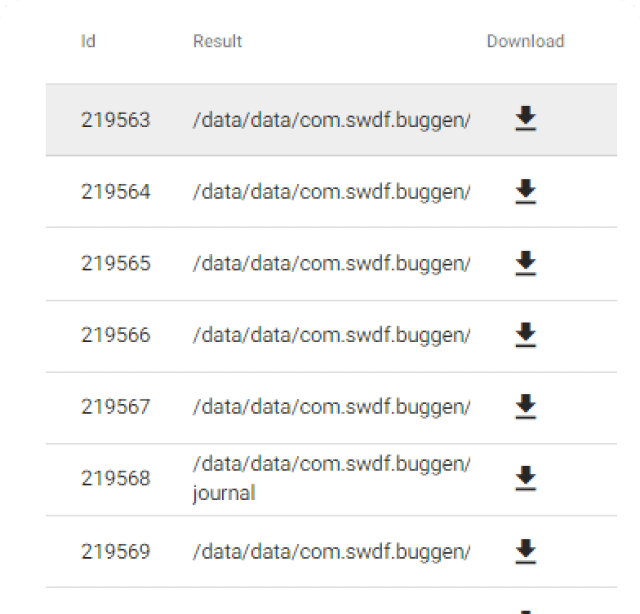The width and height of the screenshot is (640, 614).
Task: Select Id cell 219565
Action: 116,263
